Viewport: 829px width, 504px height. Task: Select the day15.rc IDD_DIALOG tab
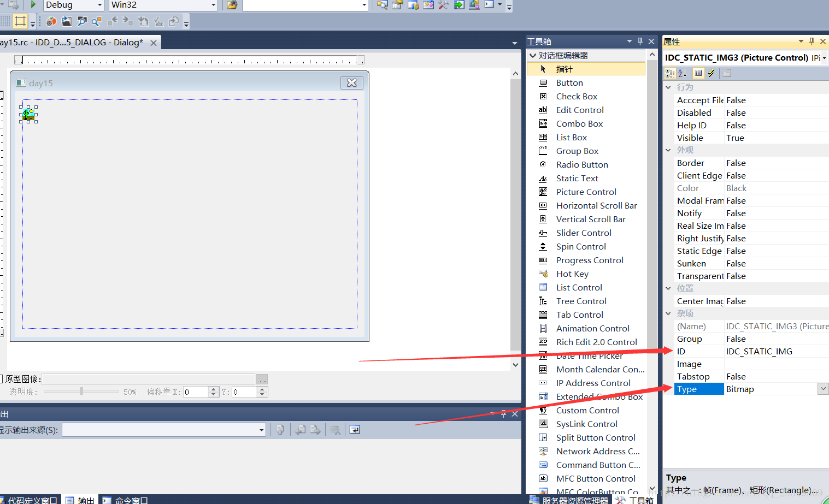coord(72,43)
